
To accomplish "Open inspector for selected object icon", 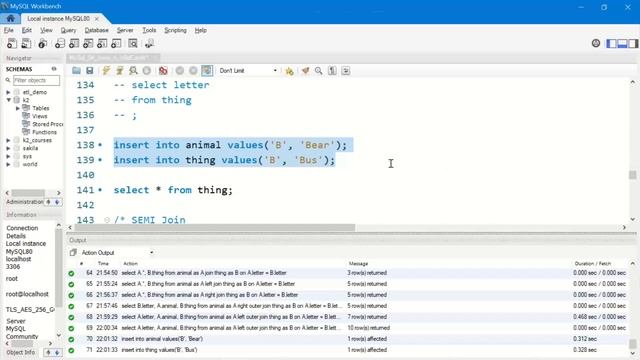I will tap(42, 44).
